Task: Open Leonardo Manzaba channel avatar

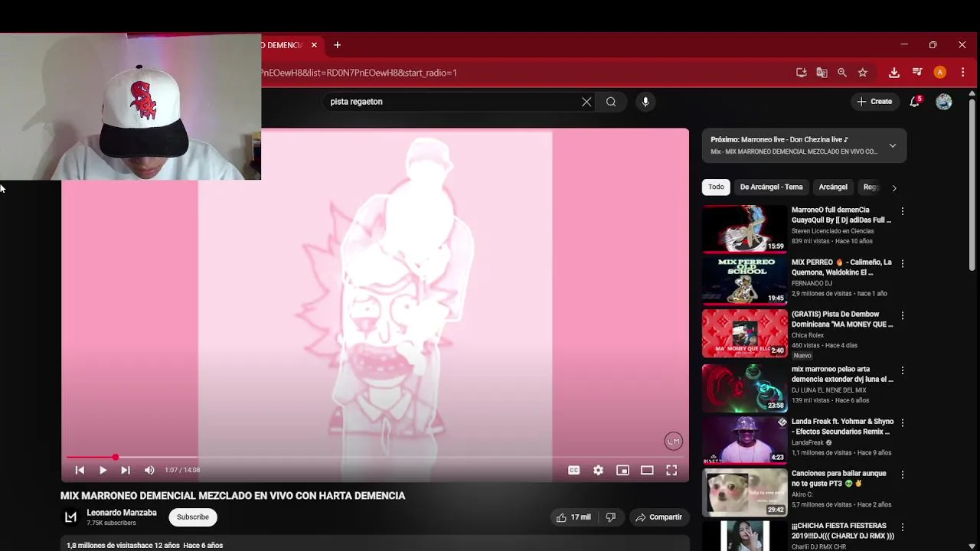Action: (x=70, y=517)
